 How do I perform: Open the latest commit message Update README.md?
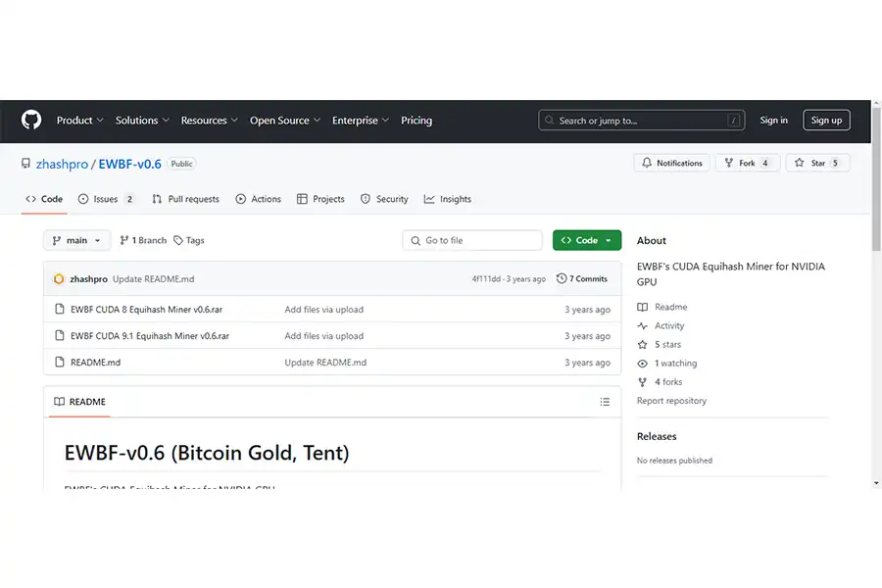(x=154, y=279)
